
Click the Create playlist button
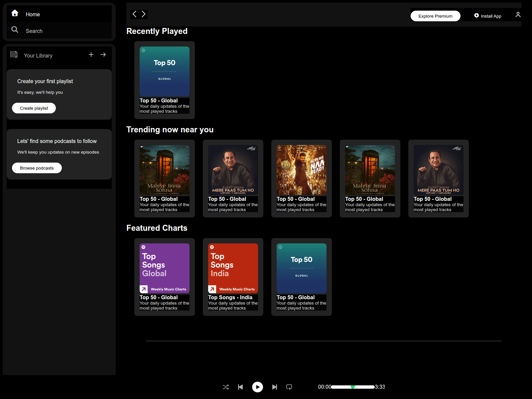click(34, 108)
